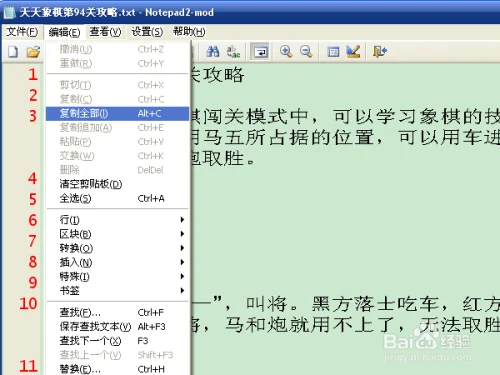Expand the 书签 submenu
Viewport: 500px width, 375px height.
(117, 291)
